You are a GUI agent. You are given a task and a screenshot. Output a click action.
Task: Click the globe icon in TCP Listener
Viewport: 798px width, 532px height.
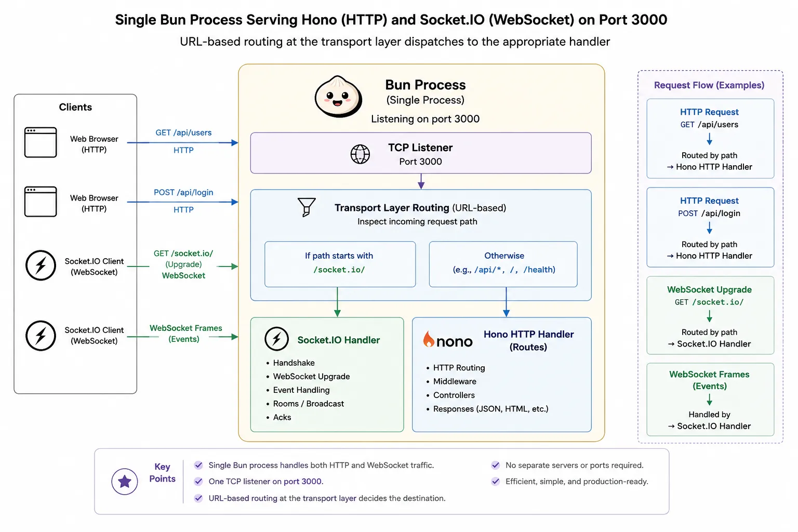pyautogui.click(x=360, y=154)
